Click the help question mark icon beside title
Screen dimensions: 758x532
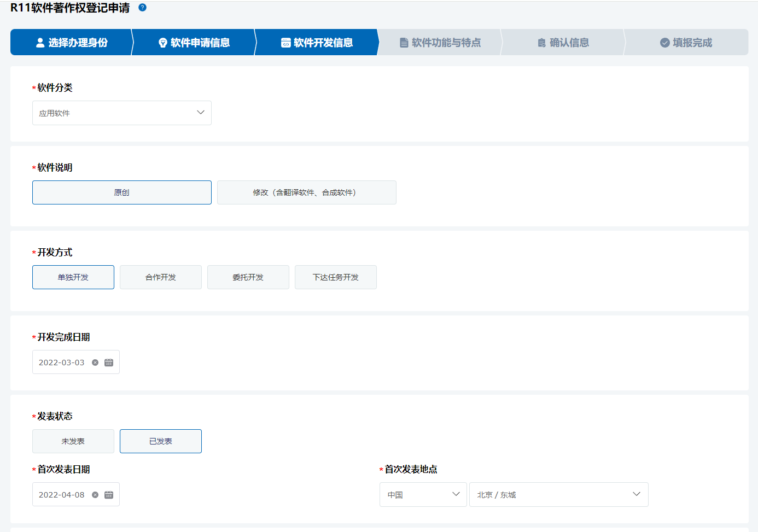142,8
